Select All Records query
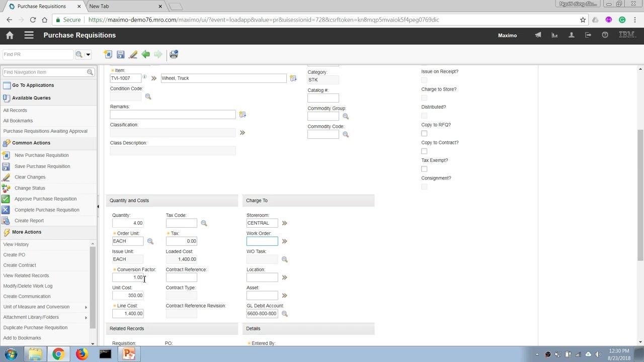 pyautogui.click(x=15, y=111)
